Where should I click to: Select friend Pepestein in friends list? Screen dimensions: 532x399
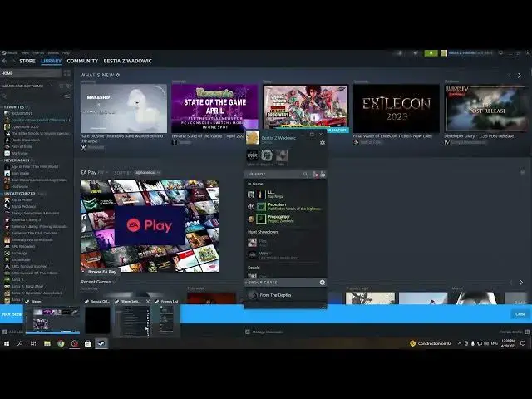tap(286, 207)
